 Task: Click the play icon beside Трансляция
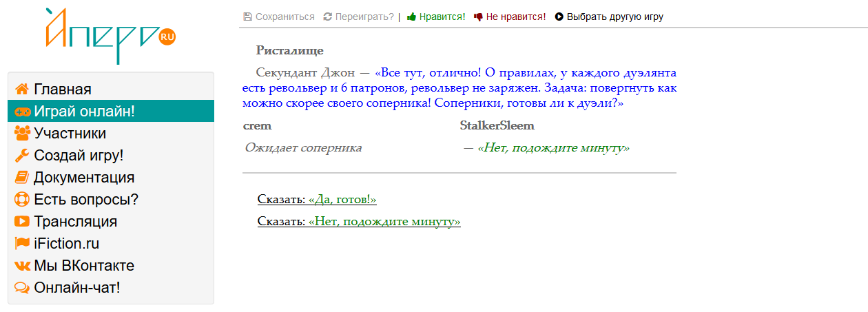22,222
